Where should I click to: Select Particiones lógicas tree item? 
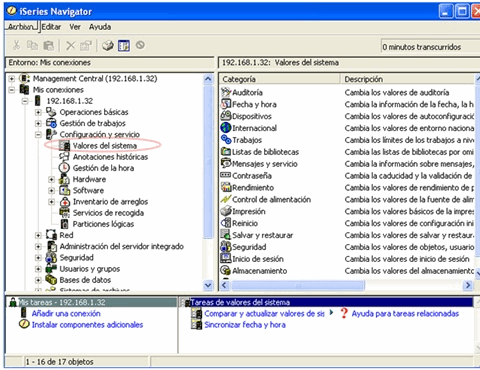103,224
